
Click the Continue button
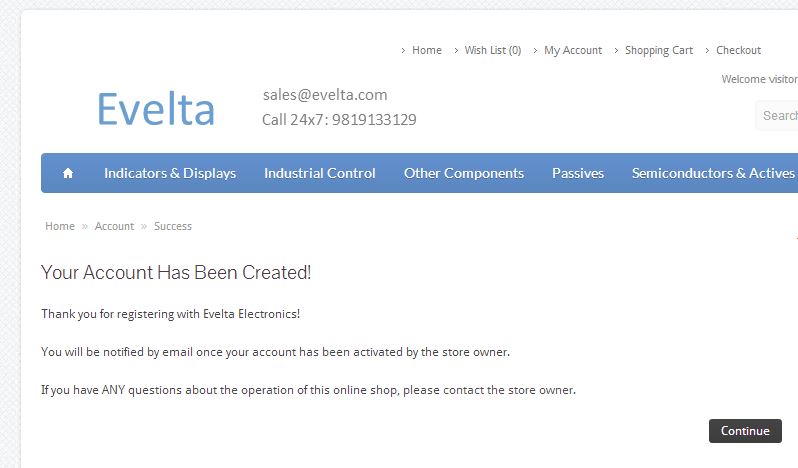[x=745, y=431]
